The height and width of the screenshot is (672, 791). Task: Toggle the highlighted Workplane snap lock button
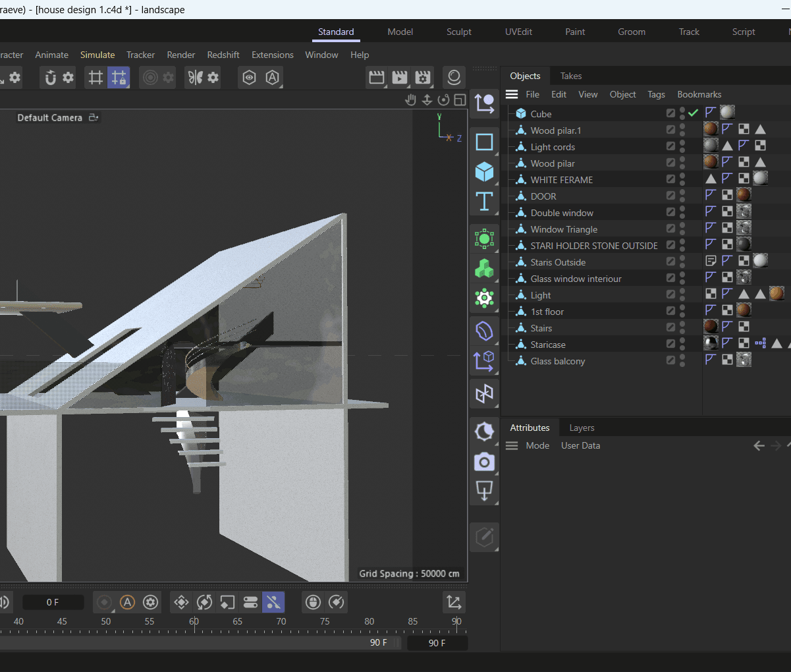coord(119,78)
